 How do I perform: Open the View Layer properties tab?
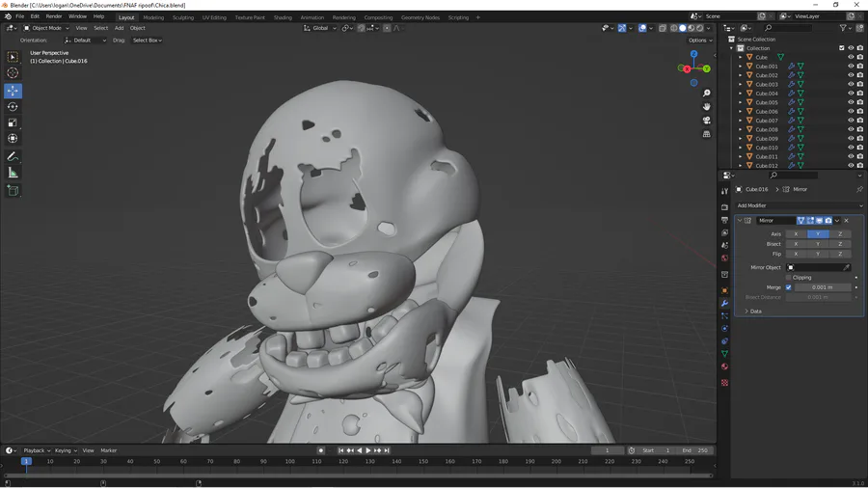[x=724, y=232]
